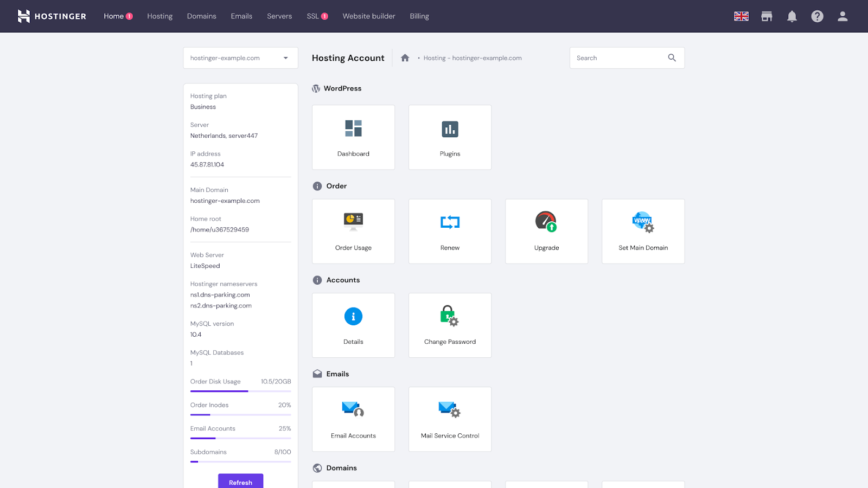Click the 8/100 subdomains value
868x488 pixels.
[282, 452]
